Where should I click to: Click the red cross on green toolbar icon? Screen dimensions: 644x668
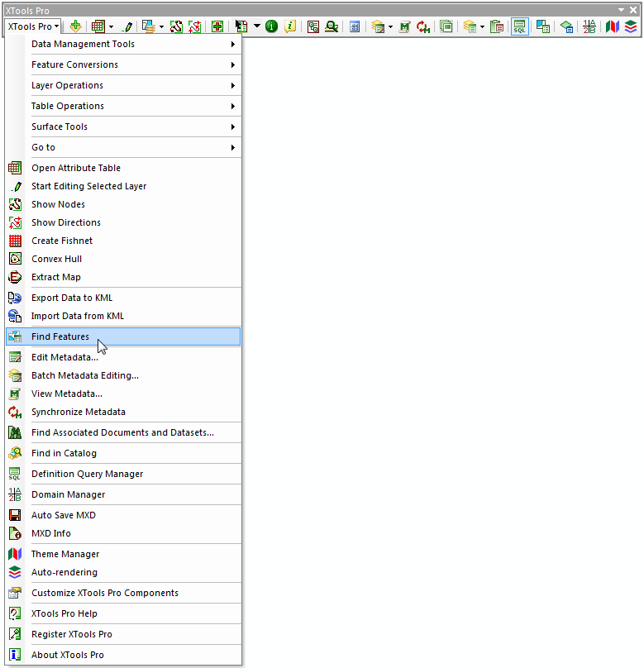(217, 26)
